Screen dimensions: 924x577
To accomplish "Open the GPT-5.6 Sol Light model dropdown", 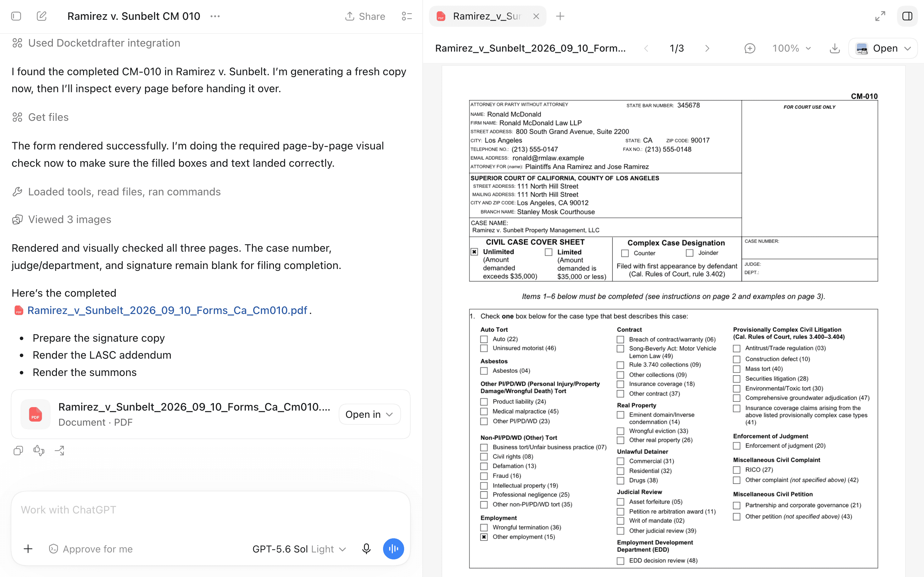I will coord(299,549).
